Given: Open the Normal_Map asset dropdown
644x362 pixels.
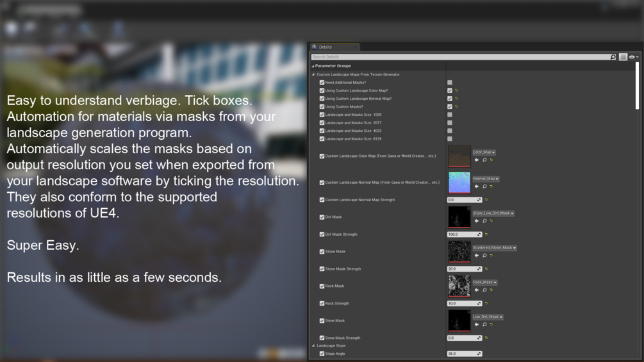Looking at the screenshot, I should pos(486,179).
